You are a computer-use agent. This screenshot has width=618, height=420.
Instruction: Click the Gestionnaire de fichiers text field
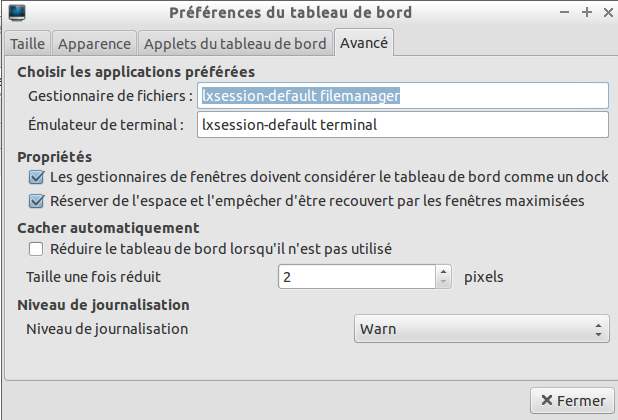point(403,96)
